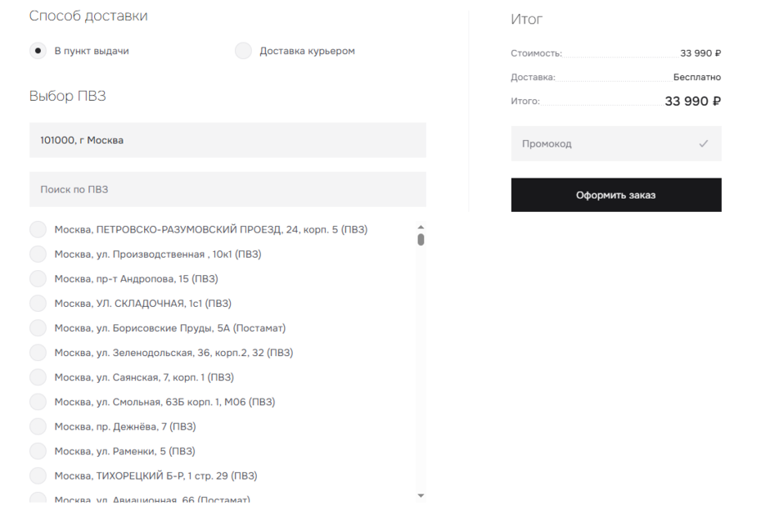Choose pickup point пр-т Андропова, 15
The height and width of the screenshot is (532, 761).
coord(38,279)
